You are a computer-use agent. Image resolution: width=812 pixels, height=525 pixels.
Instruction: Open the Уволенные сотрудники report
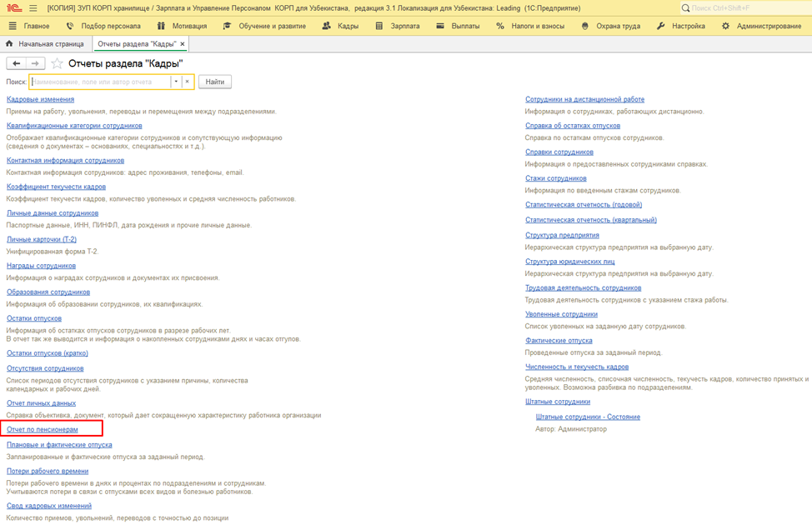[561, 314]
